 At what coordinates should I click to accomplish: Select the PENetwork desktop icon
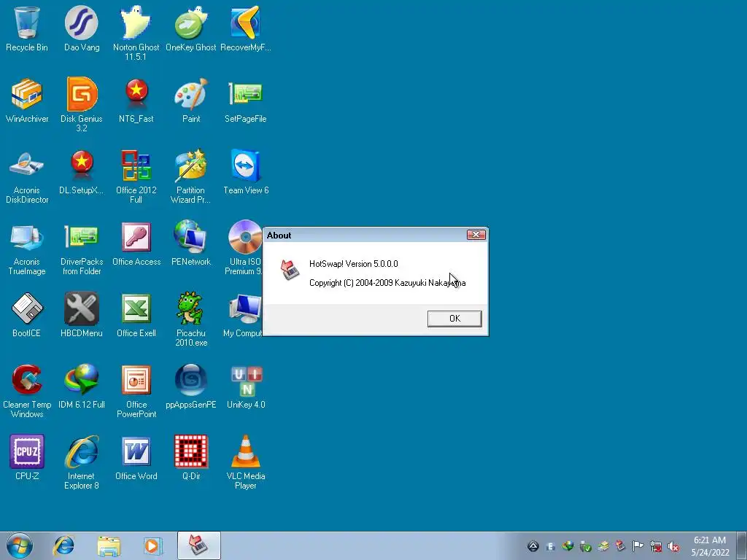[x=191, y=243]
